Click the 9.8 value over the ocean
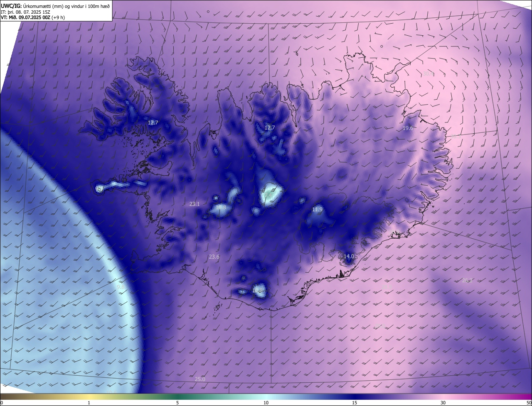This screenshot has height=406, width=532. coord(121,287)
